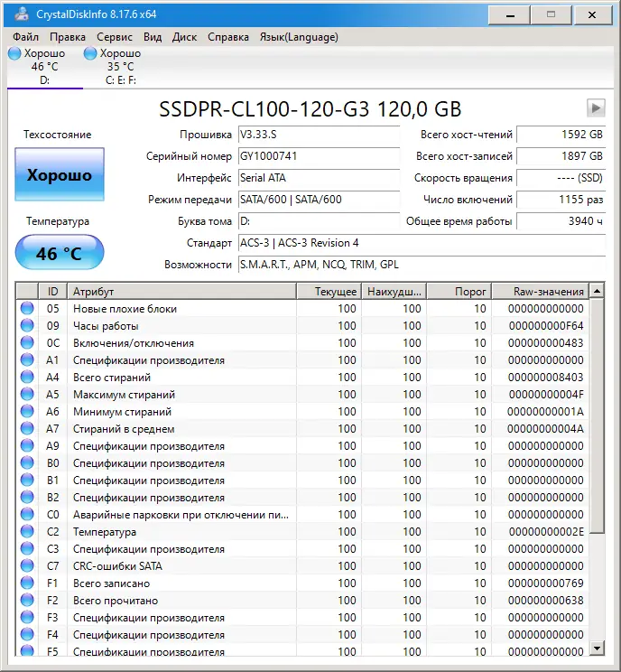Click the ID column header
The height and width of the screenshot is (672, 621).
point(52,292)
